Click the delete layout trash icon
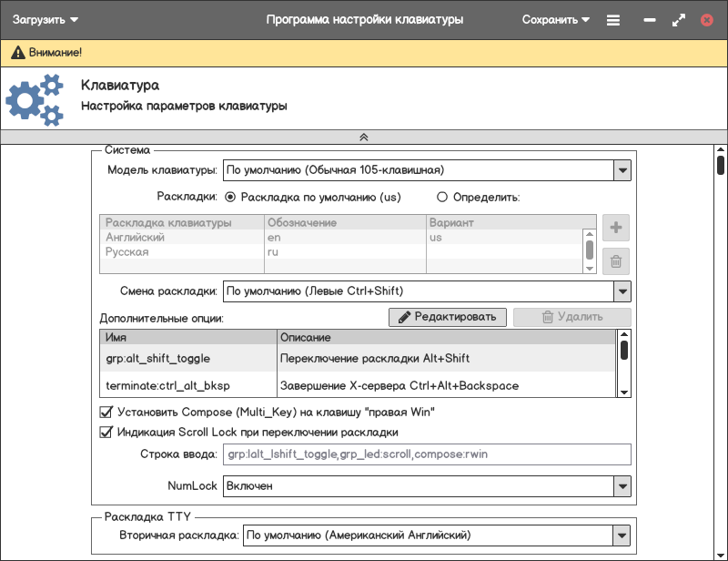 616,261
